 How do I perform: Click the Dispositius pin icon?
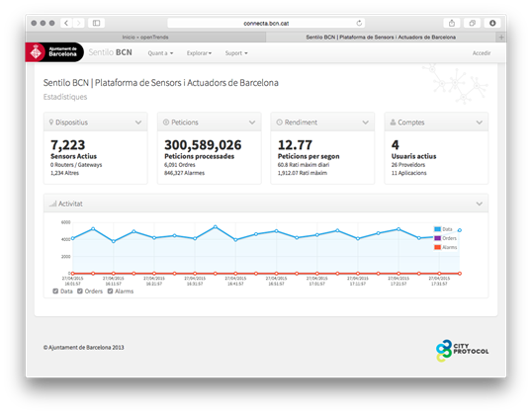pos(51,123)
